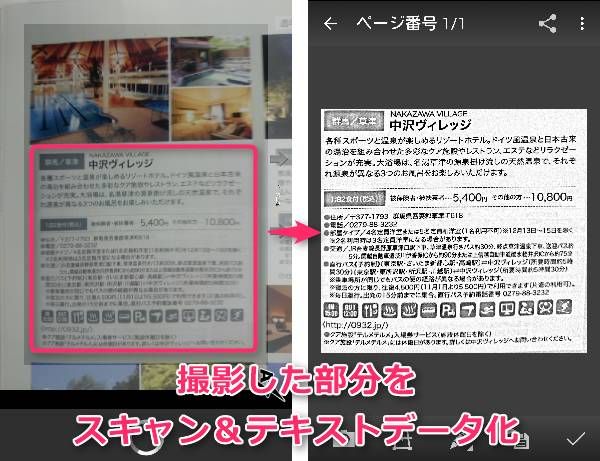Select the http://0932.jp/ URL in scanned page
The image size is (600, 461).
356,325
